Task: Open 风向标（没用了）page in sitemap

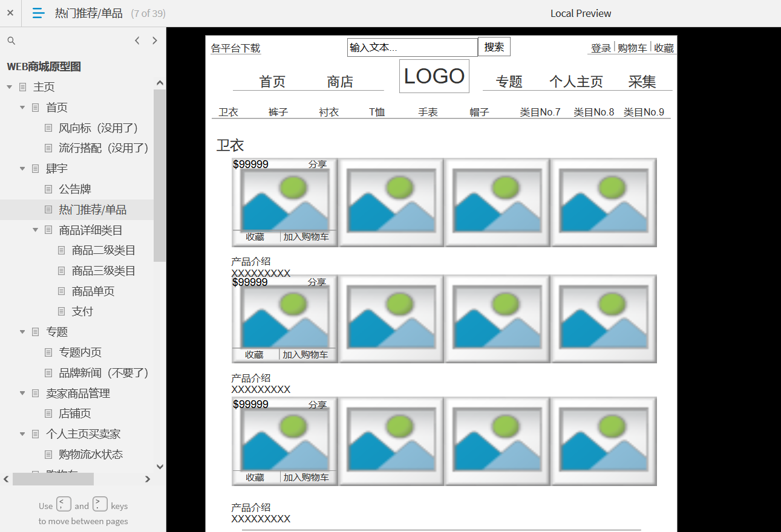Action: [99, 128]
